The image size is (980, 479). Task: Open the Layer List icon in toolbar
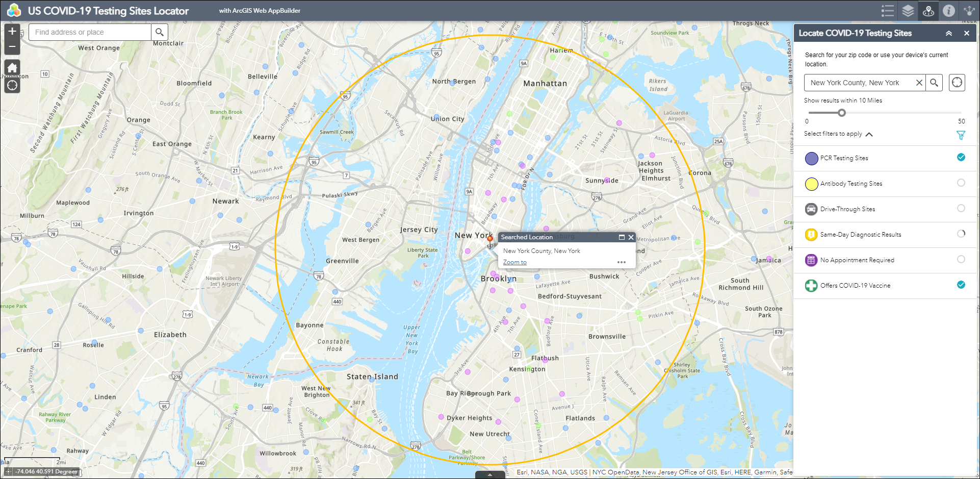click(x=908, y=11)
